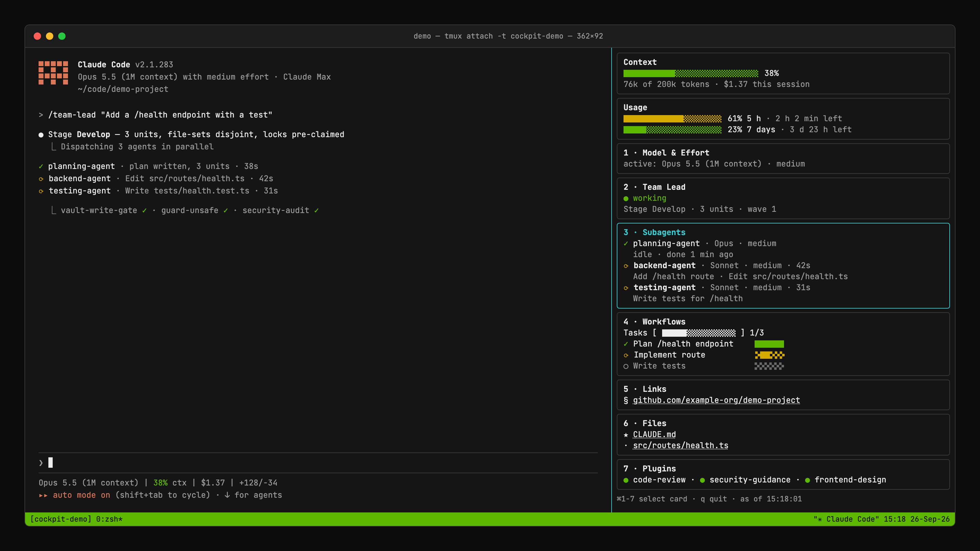Open the github.com/example-org/demo-project link
Viewport: 980px width, 551px height.
point(716,400)
